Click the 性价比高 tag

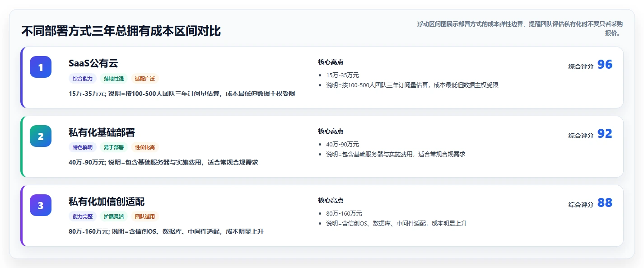point(145,147)
